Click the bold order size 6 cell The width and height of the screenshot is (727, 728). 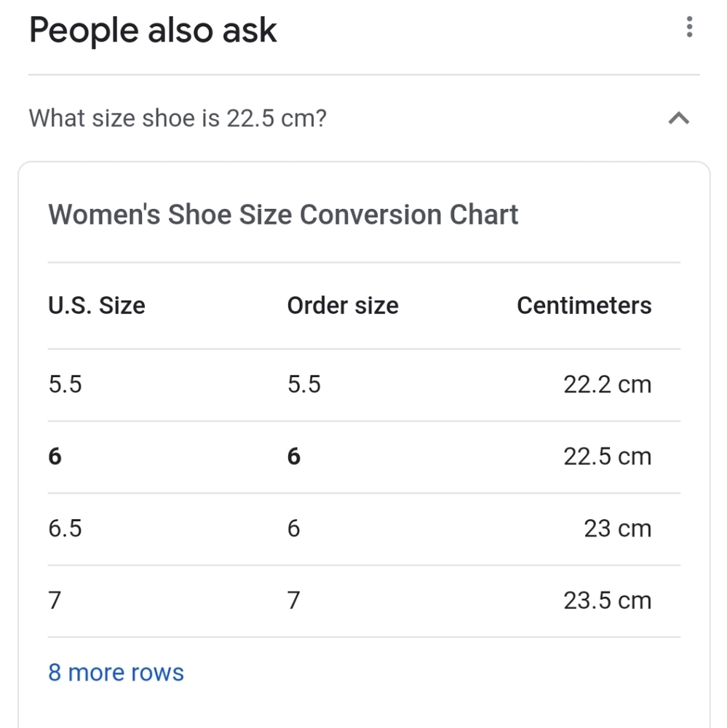tap(294, 456)
